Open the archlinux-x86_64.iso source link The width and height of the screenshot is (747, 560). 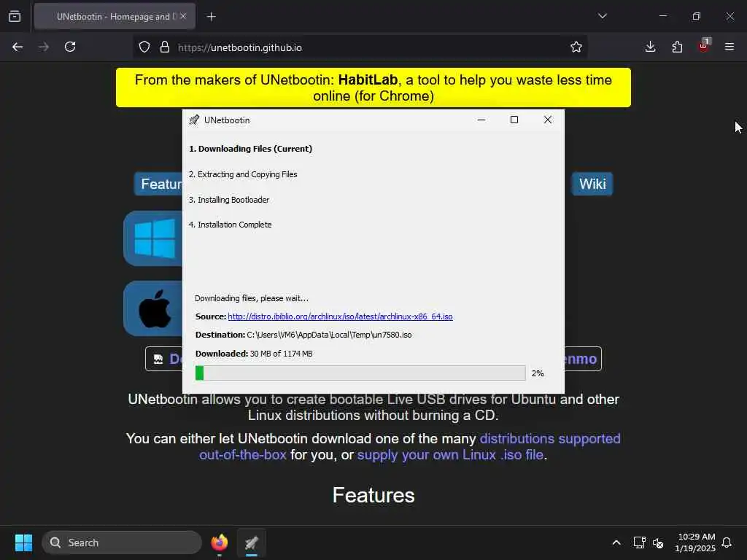pos(340,316)
